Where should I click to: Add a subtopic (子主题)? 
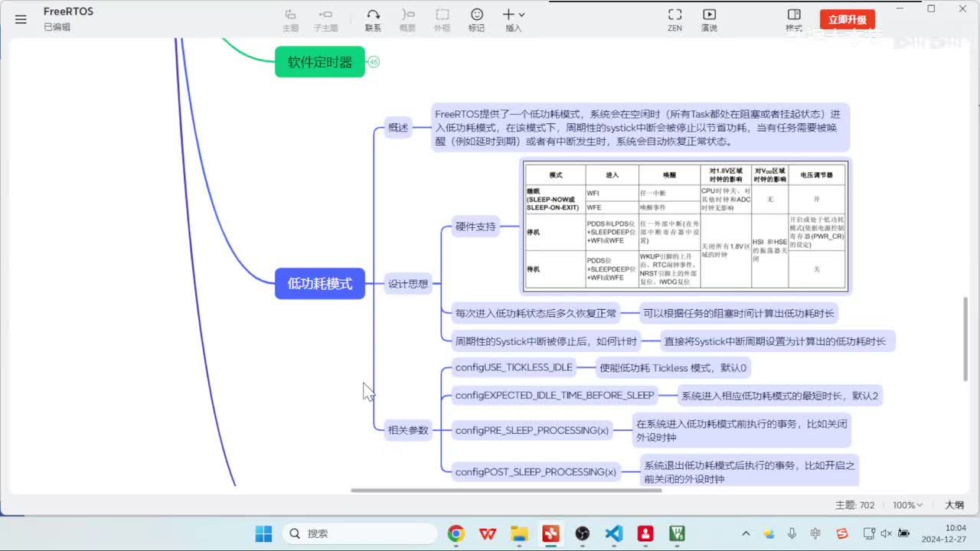pyautogui.click(x=325, y=20)
